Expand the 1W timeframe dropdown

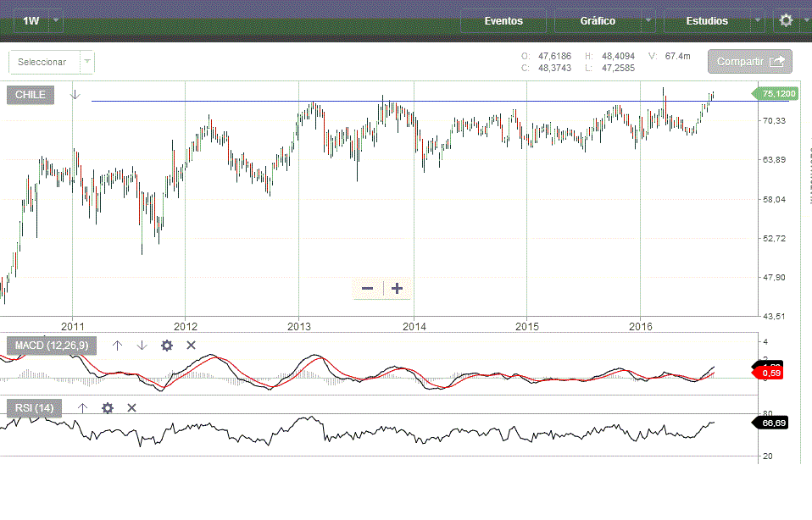coord(56,20)
